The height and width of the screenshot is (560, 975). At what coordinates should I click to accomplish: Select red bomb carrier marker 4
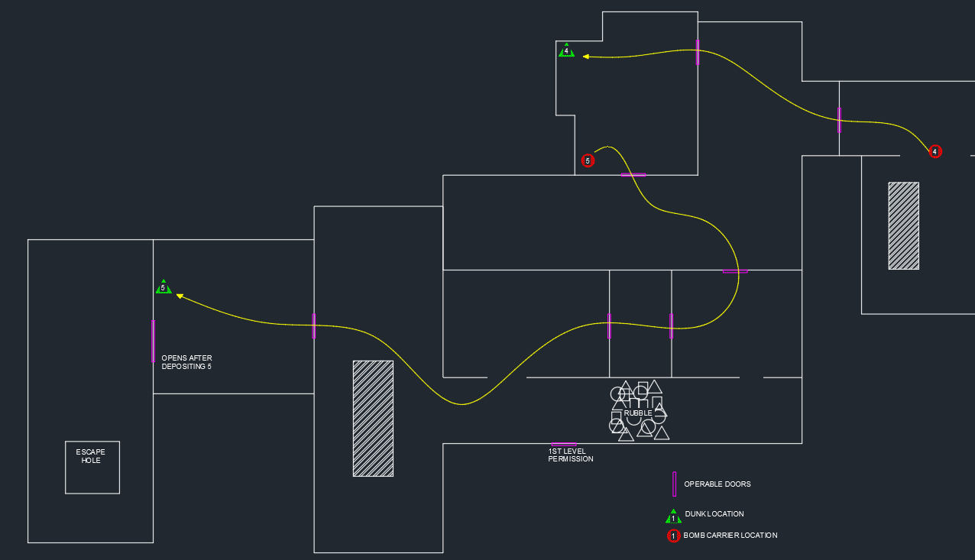pyautogui.click(x=935, y=152)
